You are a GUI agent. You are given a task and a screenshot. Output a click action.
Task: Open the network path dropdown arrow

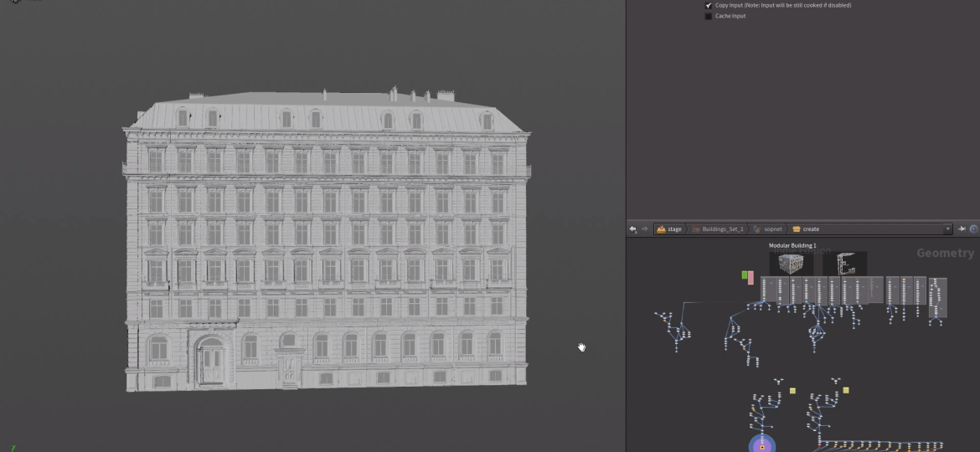[948, 229]
